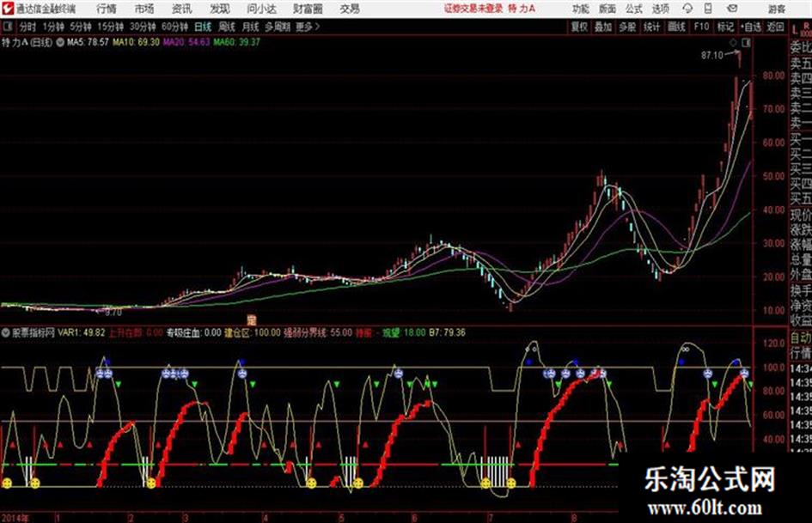Switch to 周线 weekly period tab
Viewport: 812px width, 523px height.
227,27
